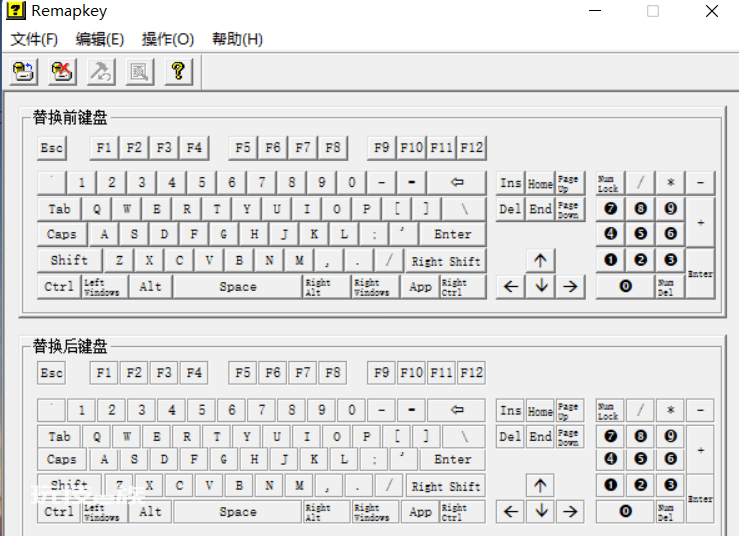Viewport: 739px width, 536px height.
Task: Click the A key in 替换后键盘
Action: coord(104,459)
